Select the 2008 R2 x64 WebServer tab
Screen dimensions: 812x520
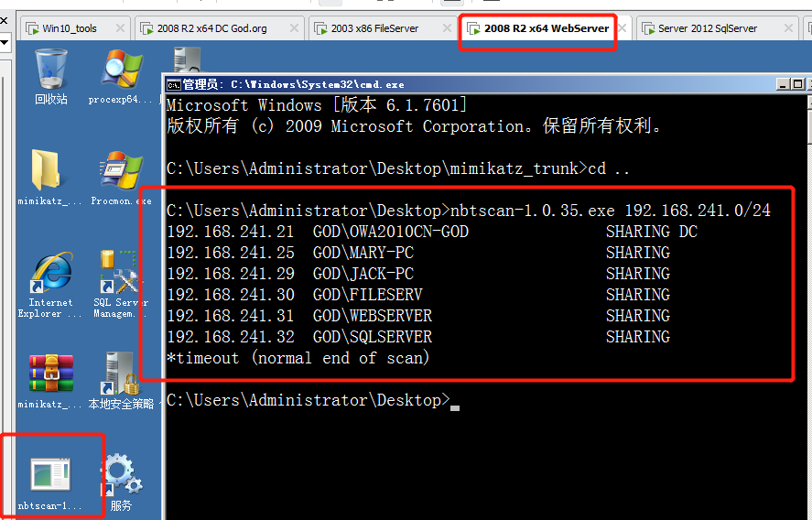[537, 28]
